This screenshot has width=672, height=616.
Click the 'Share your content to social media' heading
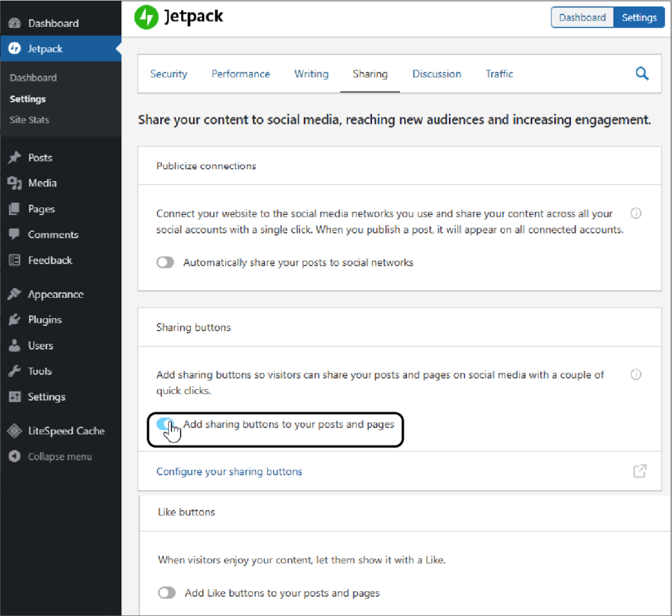[394, 119]
